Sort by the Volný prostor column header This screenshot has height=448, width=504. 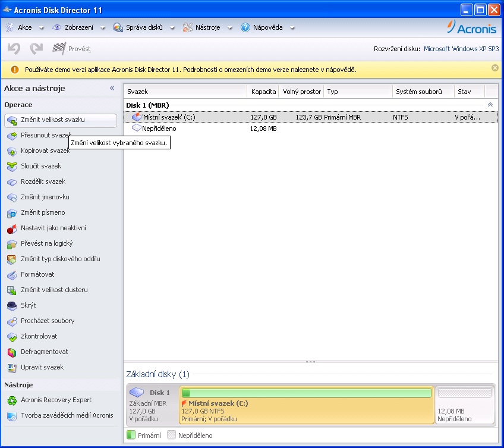point(301,92)
